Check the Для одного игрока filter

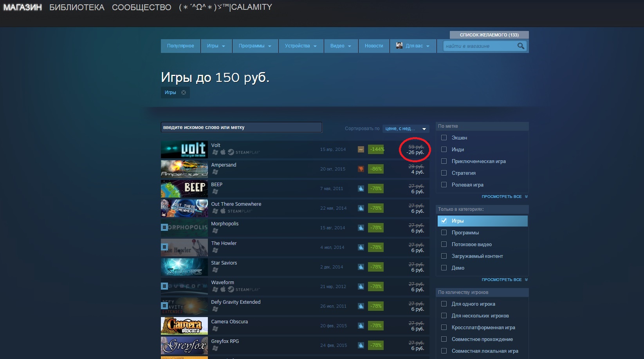tap(444, 304)
